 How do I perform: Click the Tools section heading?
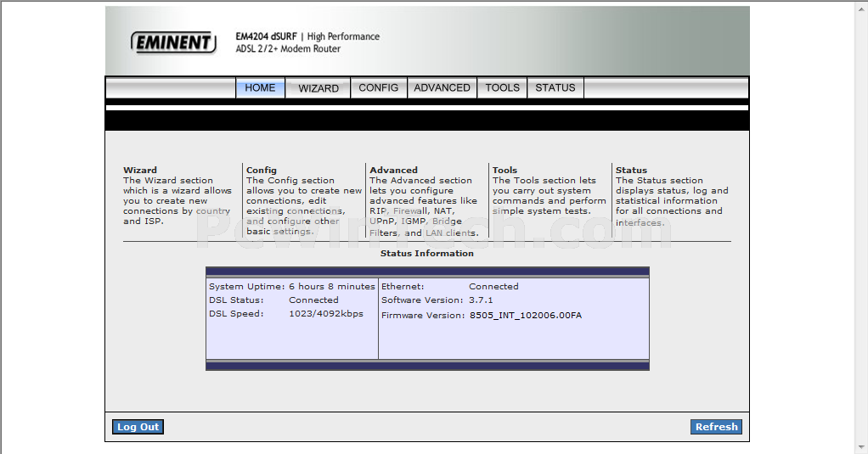504,171
